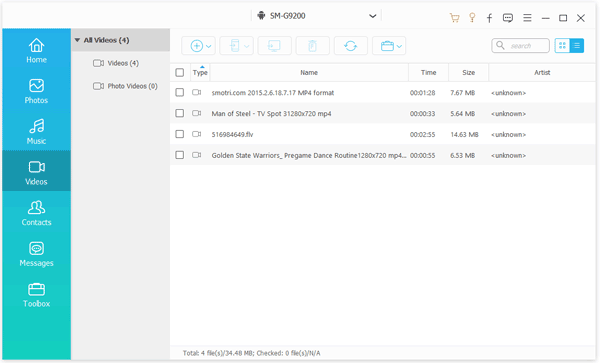The image size is (600, 363).
Task: Sort by the Artist column header
Action: (x=542, y=73)
